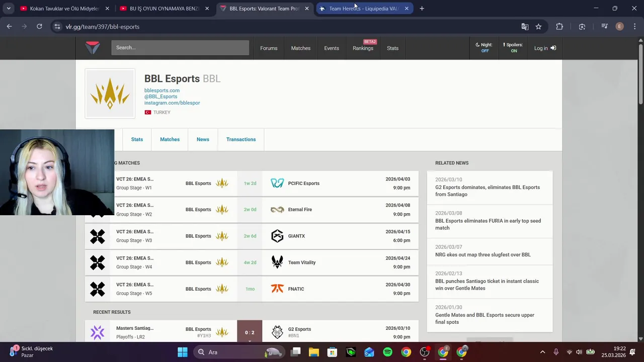This screenshot has width=644, height=362.
Task: Open File Explorer from the taskbar
Action: point(314,352)
